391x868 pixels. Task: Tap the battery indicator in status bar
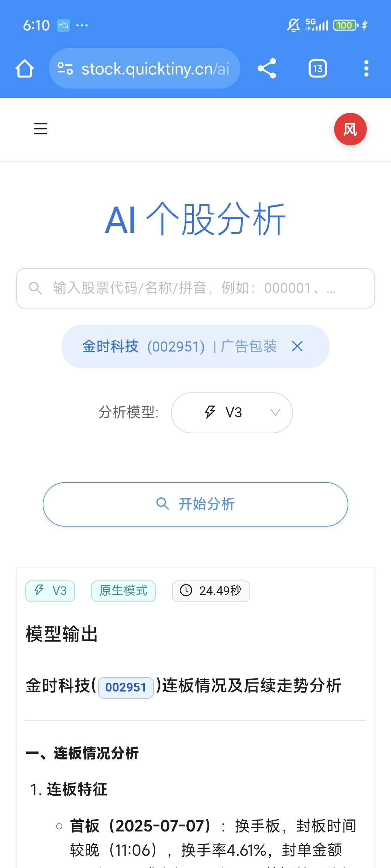tap(346, 25)
